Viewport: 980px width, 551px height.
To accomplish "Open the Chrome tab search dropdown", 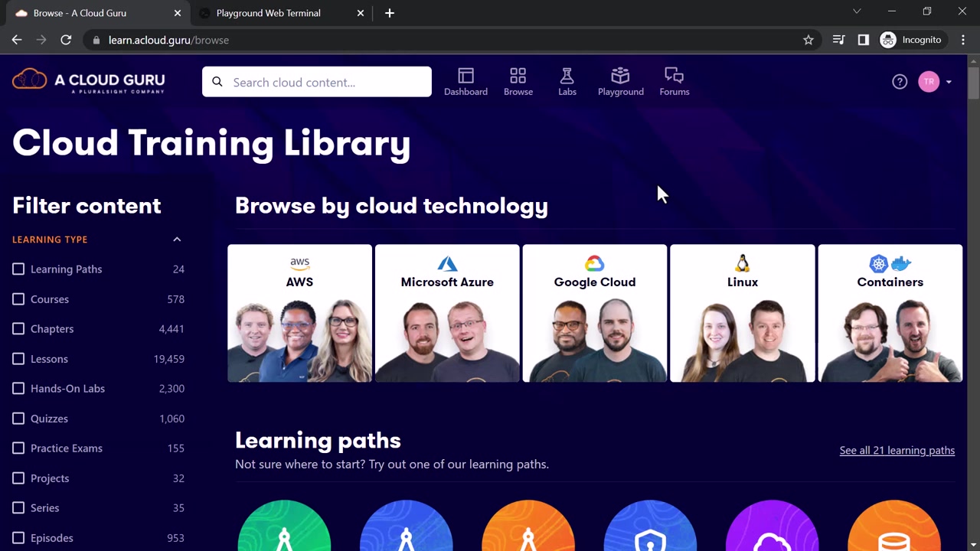I will (x=857, y=11).
